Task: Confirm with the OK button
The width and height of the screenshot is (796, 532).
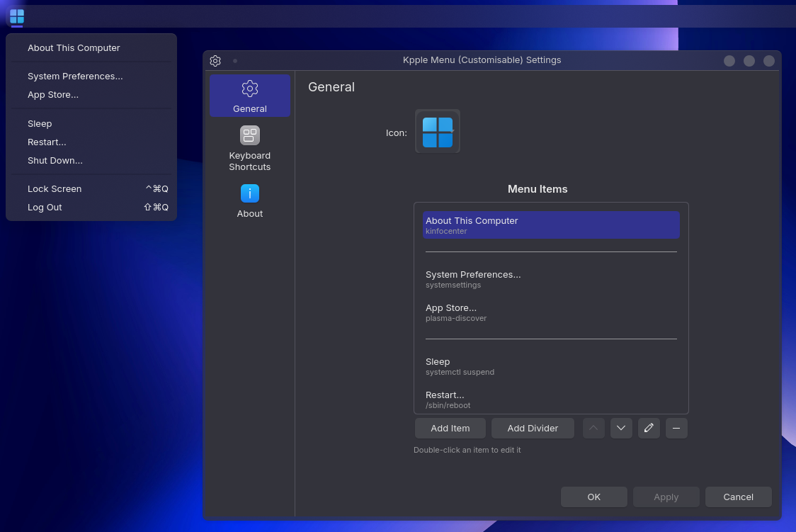Action: 594,497
